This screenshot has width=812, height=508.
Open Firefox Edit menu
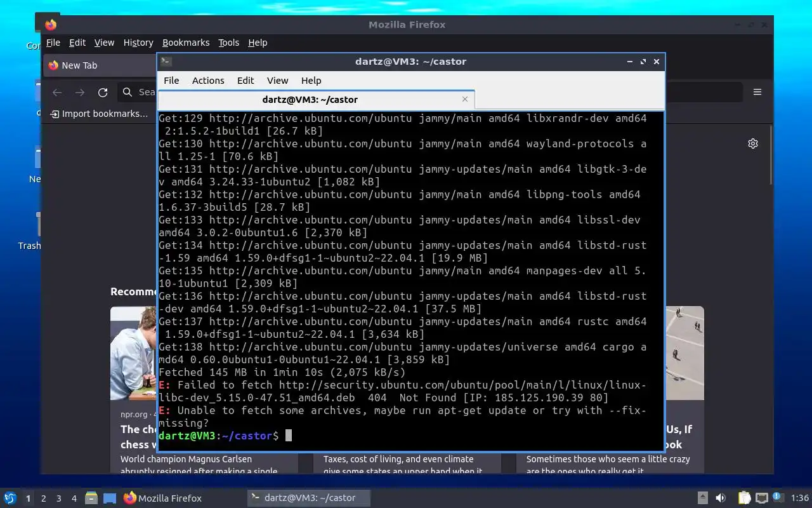[x=77, y=43]
